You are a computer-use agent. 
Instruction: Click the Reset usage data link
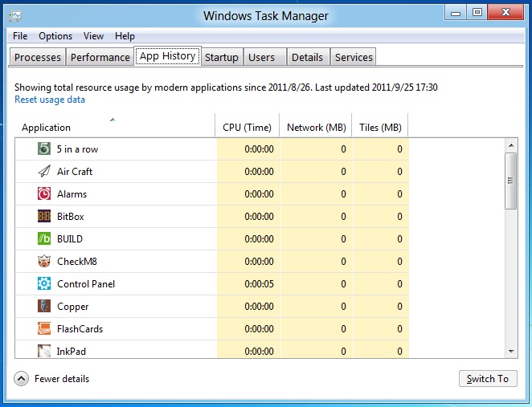point(50,100)
